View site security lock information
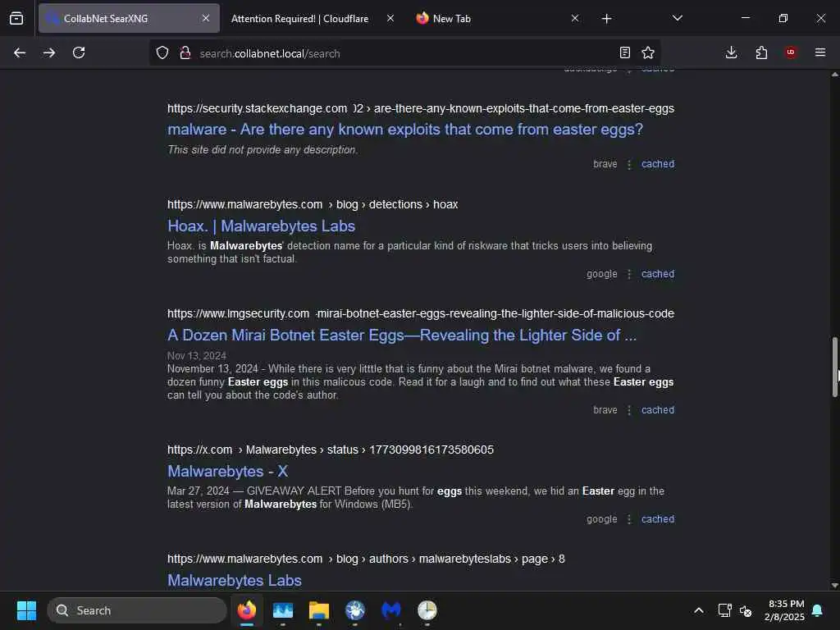 pos(185,52)
